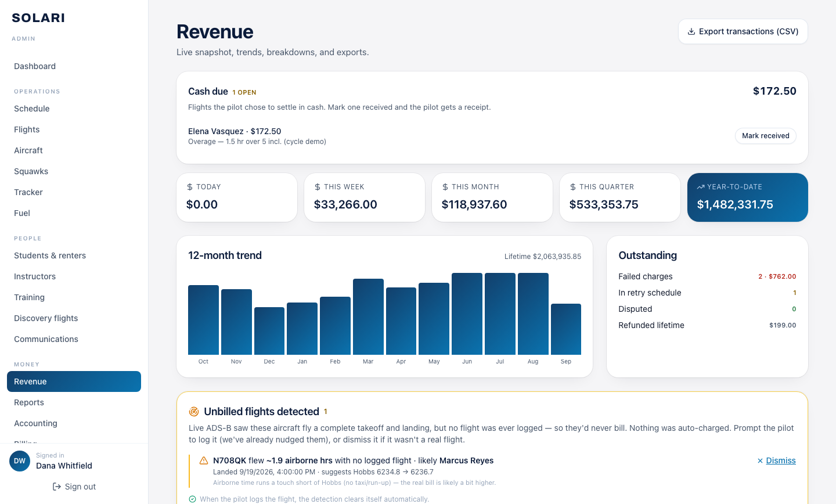Click the DW user avatar
This screenshot has height=504, width=836.
click(x=20, y=461)
